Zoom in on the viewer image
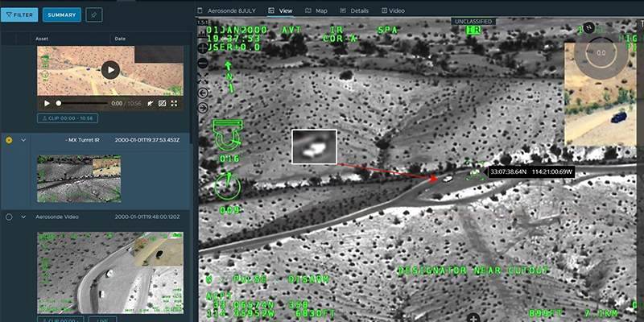The height and width of the screenshot is (322, 644). coord(203,48)
